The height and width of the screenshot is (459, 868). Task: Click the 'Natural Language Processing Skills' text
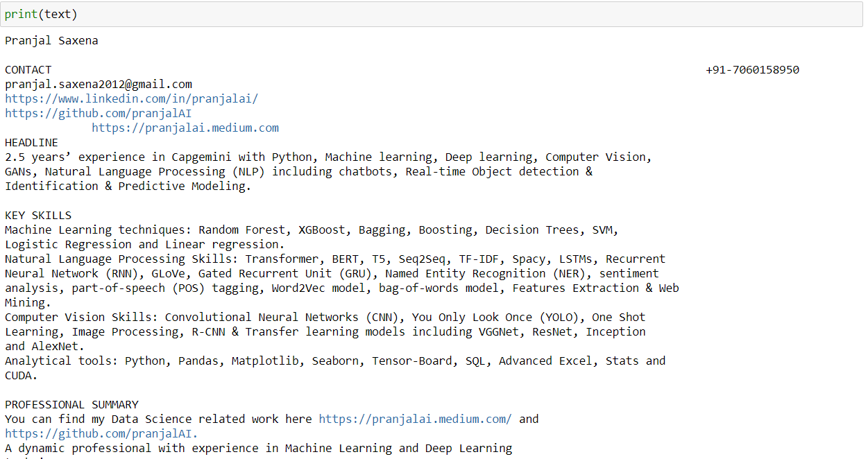point(121,259)
